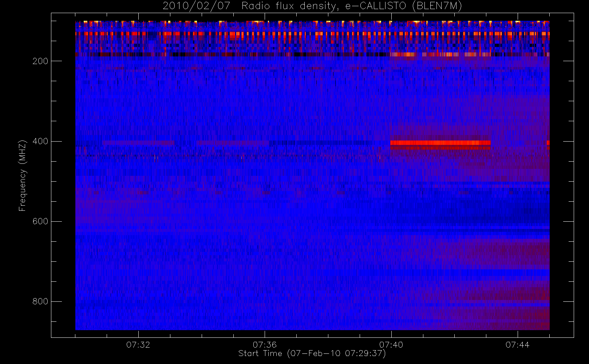Click the 200 frequency tick label

click(40, 61)
